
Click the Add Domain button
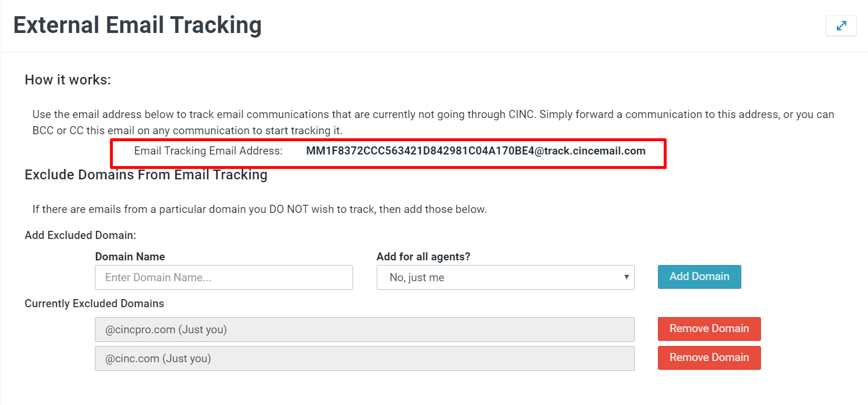coord(699,277)
